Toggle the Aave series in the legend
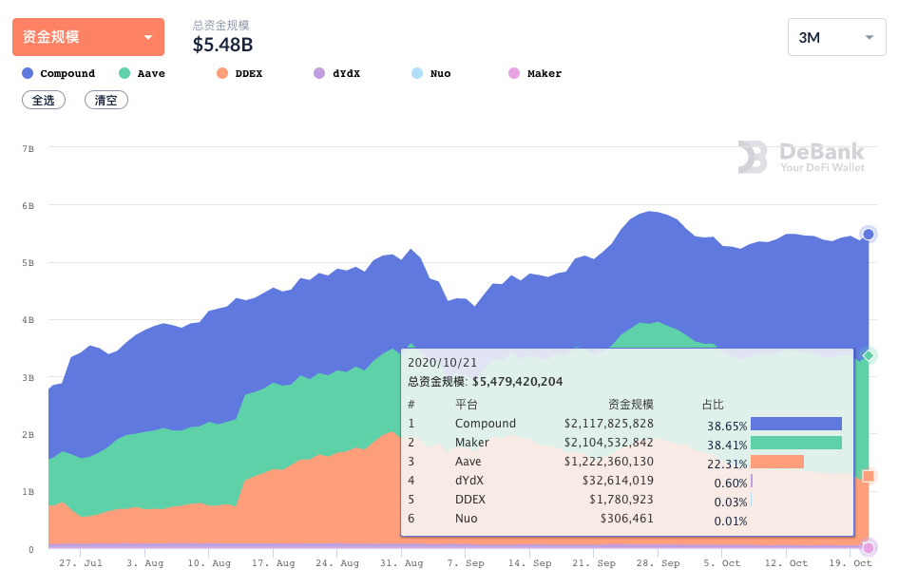 point(142,73)
